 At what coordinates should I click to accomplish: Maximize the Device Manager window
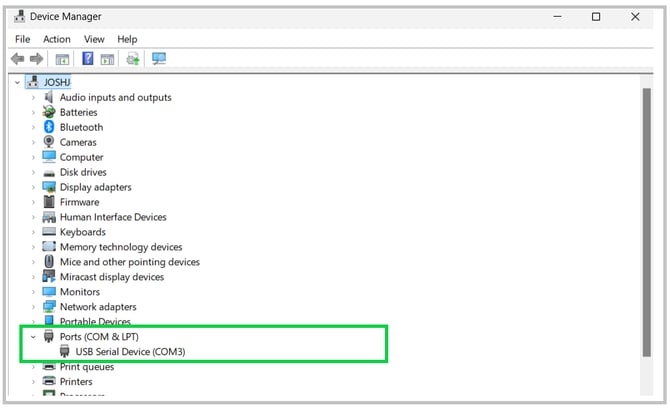pyautogui.click(x=596, y=17)
